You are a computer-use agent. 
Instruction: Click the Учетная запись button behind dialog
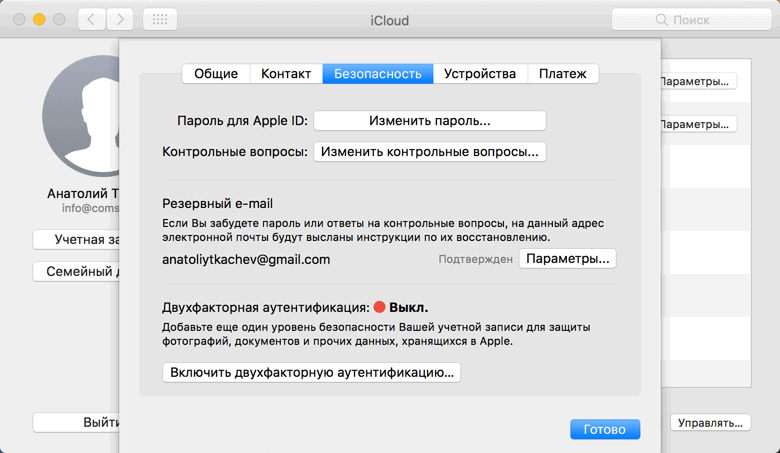pos(76,239)
